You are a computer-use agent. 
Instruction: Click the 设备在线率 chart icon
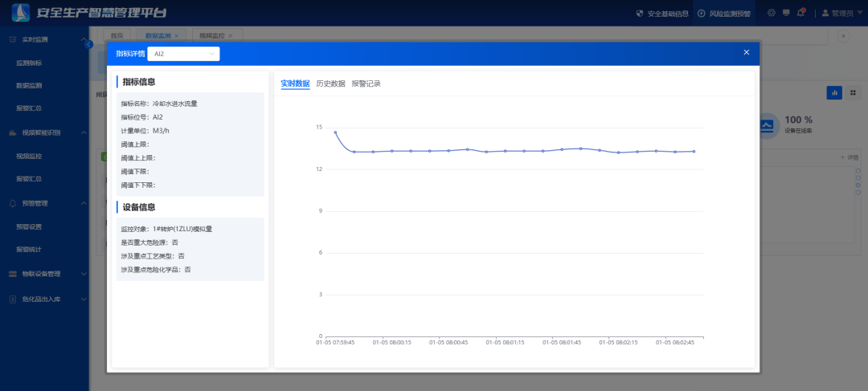click(767, 126)
